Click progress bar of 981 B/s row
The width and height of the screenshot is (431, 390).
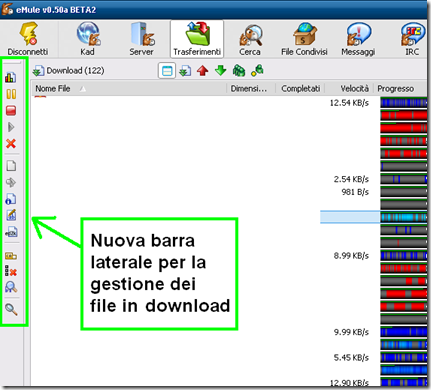(x=404, y=192)
